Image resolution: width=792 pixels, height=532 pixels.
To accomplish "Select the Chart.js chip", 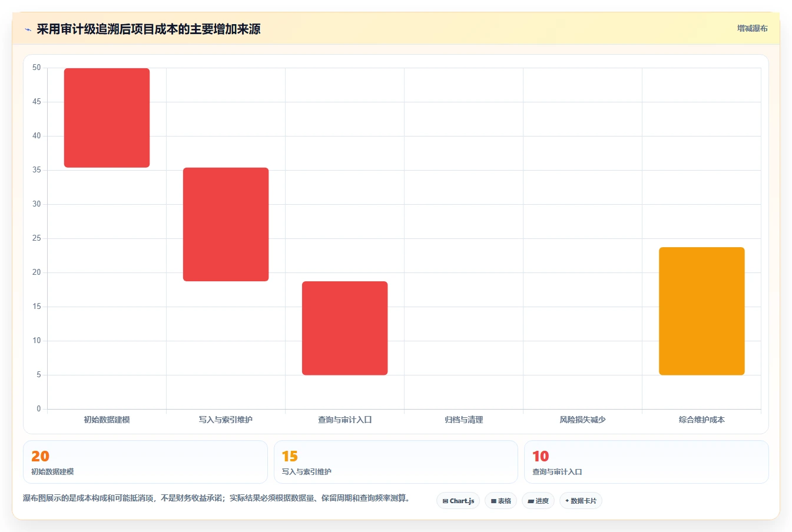I will tap(458, 501).
